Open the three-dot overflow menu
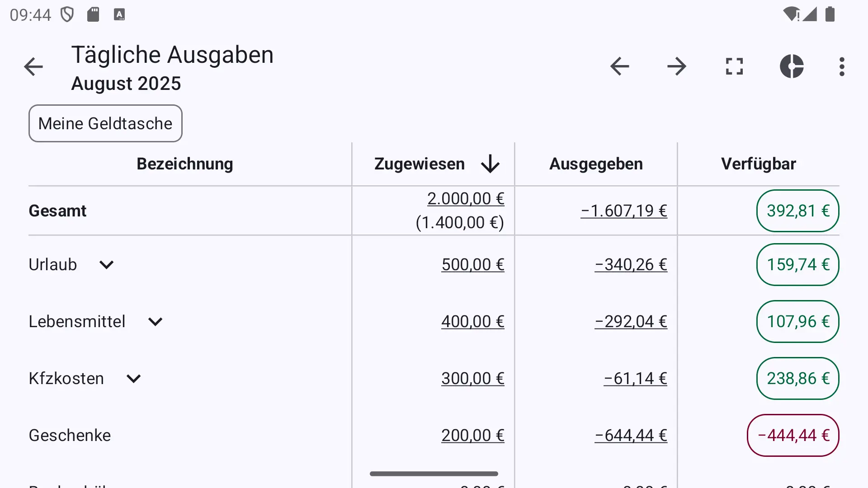868x488 pixels. click(842, 66)
